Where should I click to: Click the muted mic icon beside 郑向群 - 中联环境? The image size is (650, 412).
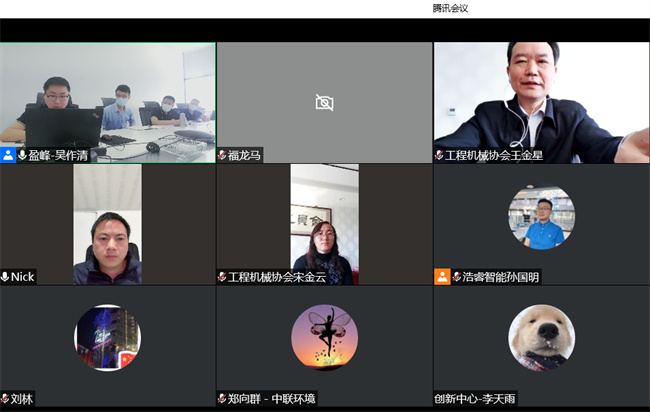pos(222,399)
